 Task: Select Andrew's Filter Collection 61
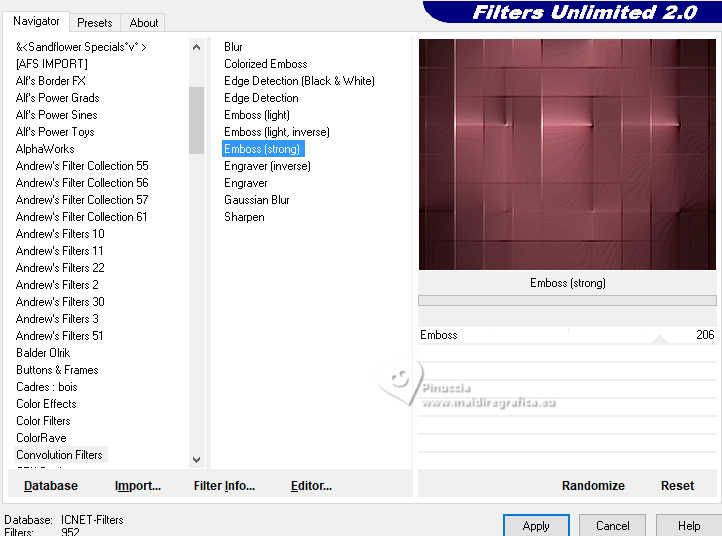click(82, 217)
